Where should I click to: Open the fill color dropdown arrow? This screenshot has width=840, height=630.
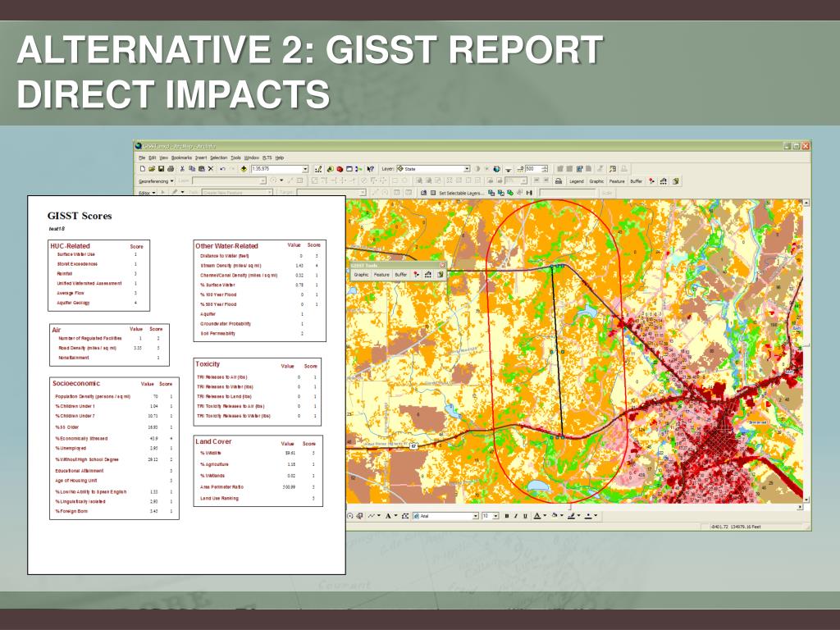(562, 516)
